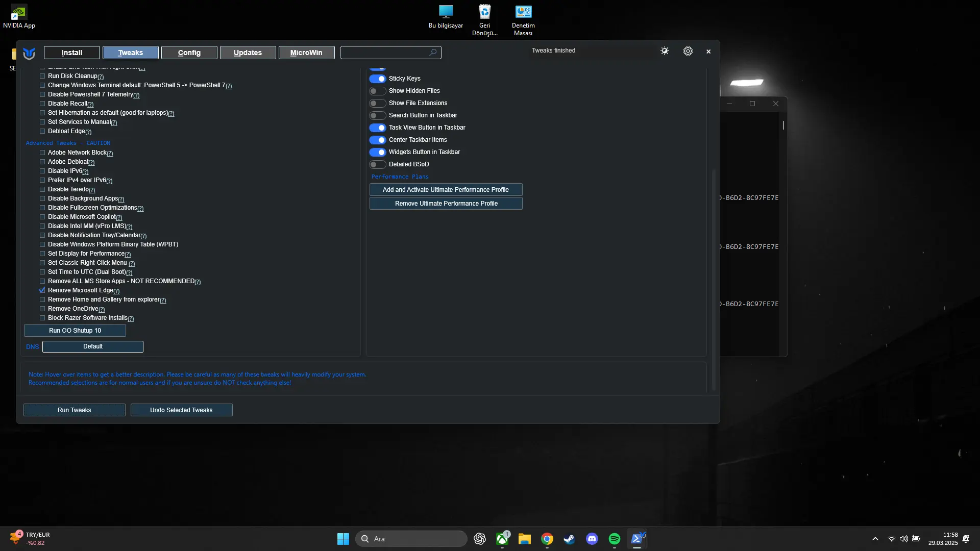Open the Updates tab
980x551 pixels.
click(248, 53)
